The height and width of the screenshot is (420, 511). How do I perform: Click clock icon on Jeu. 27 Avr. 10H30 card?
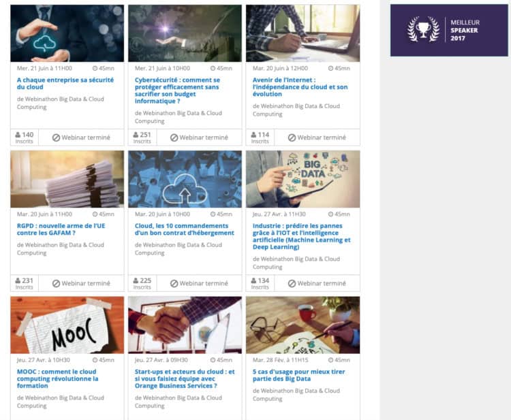pyautogui.click(x=95, y=360)
